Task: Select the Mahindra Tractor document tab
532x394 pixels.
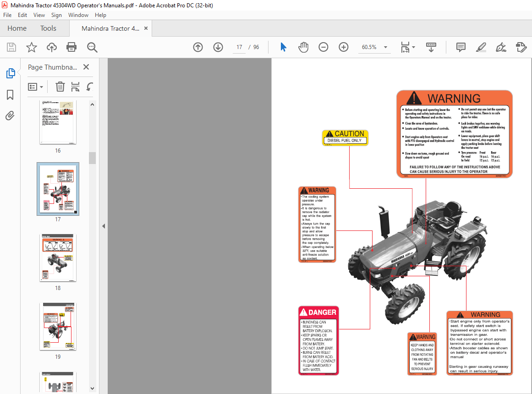Action: (x=110, y=28)
